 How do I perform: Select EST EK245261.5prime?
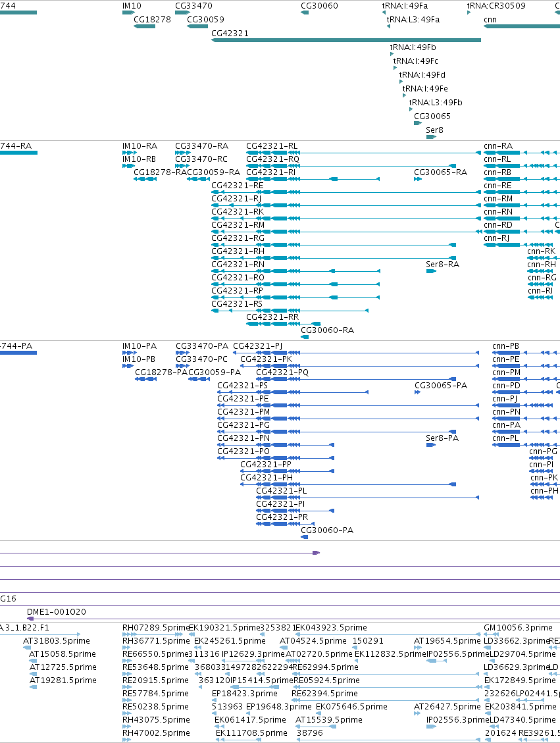(x=230, y=640)
